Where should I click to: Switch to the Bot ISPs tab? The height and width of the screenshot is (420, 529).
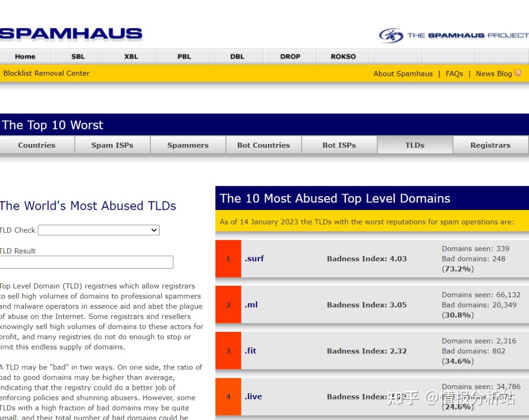339,145
